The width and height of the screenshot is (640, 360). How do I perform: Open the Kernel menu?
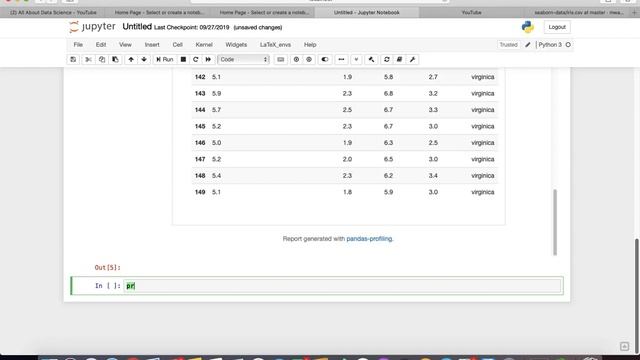point(204,45)
